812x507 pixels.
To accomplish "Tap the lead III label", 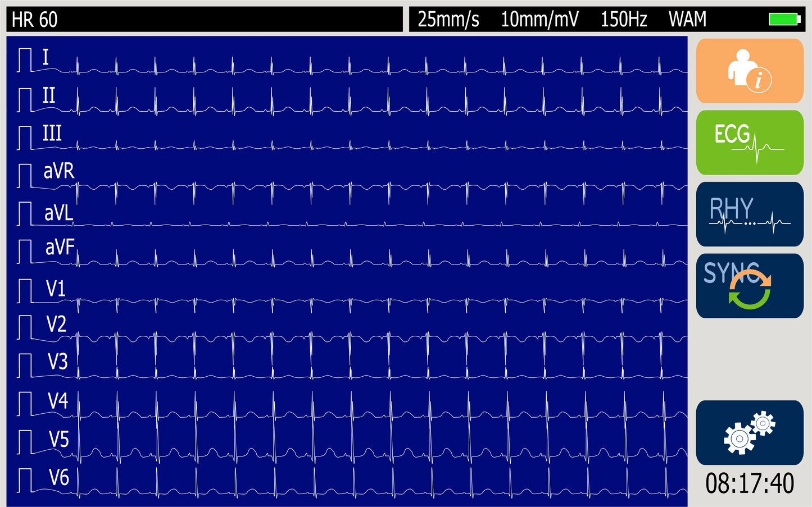I will (x=52, y=134).
